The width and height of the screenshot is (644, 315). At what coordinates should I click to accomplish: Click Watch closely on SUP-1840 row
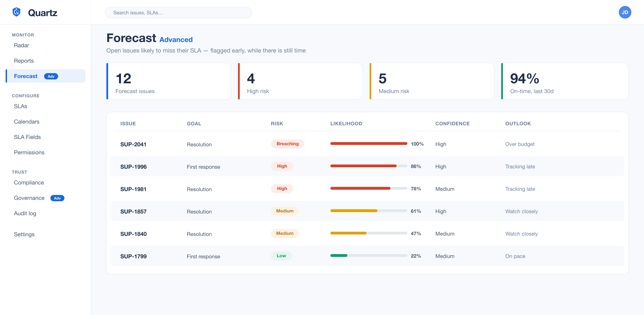[x=521, y=234]
